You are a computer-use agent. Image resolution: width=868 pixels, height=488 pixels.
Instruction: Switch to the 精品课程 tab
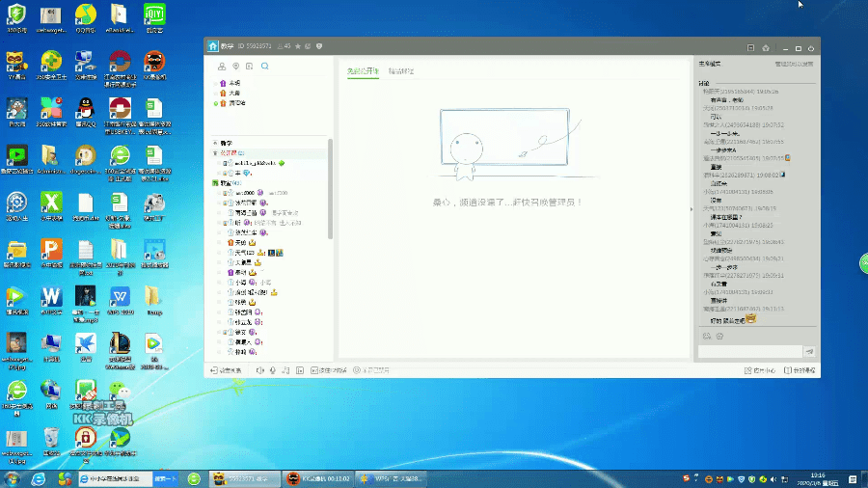pos(401,71)
